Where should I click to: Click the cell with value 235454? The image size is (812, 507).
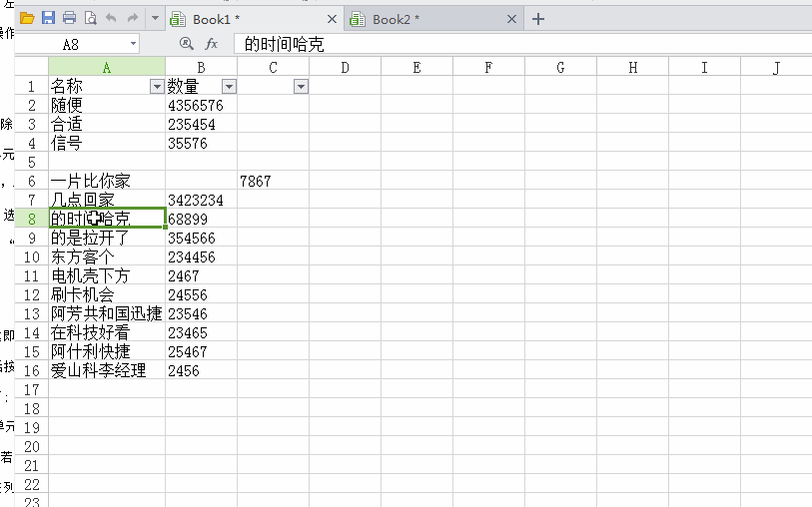click(201, 124)
